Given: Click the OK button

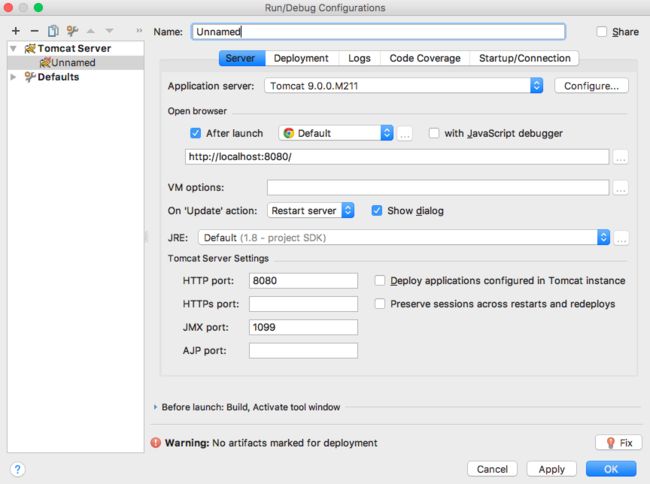Looking at the screenshot, I should (611, 469).
